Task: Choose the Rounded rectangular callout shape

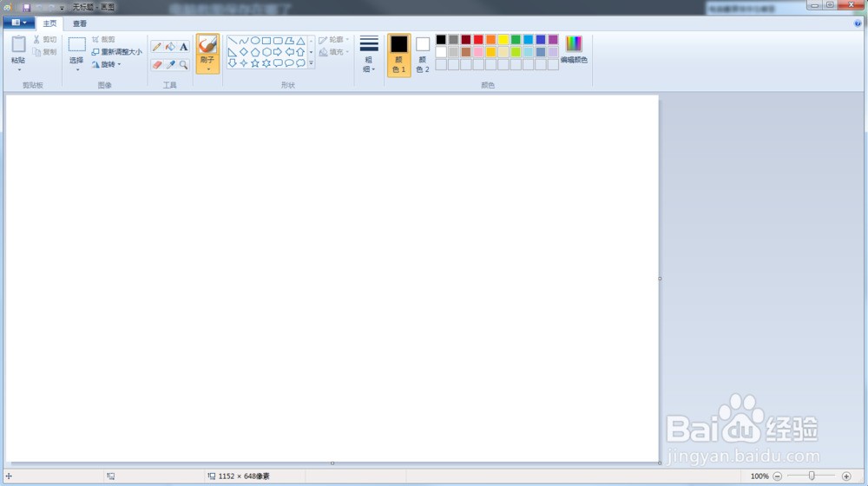Action: click(x=278, y=63)
